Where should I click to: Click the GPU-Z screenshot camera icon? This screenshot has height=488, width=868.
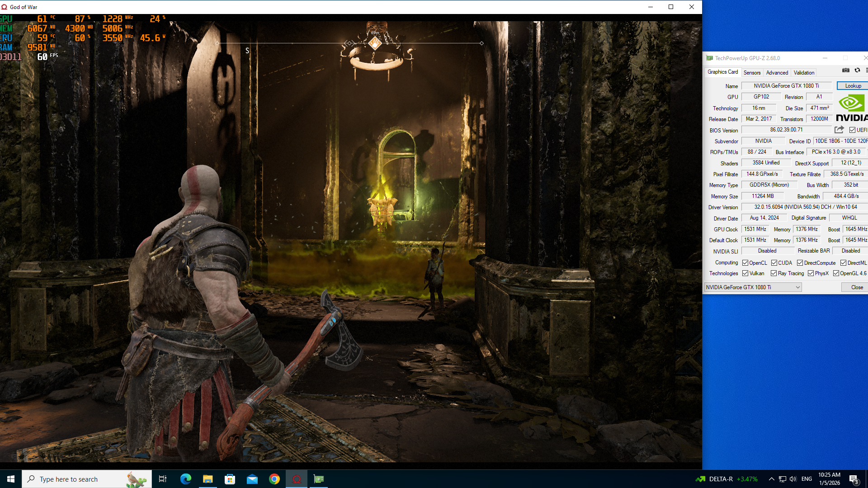845,70
